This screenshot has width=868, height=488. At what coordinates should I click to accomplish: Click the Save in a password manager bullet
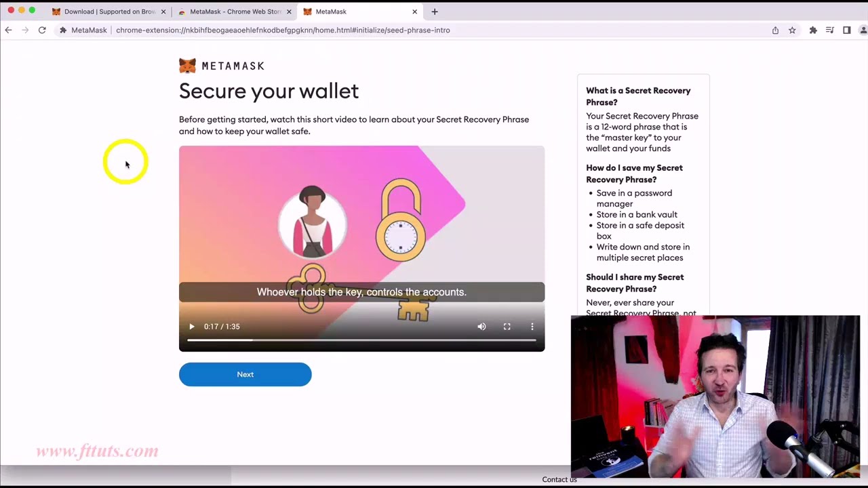pos(634,199)
